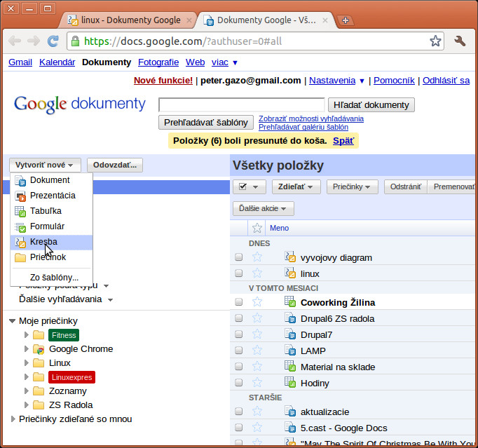This screenshot has width=478, height=448.
Task: Click the Odstrániť button
Action: click(406, 186)
